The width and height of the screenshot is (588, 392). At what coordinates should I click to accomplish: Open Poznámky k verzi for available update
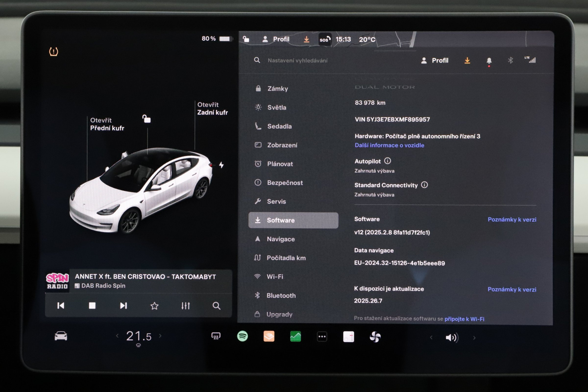pos(512,289)
